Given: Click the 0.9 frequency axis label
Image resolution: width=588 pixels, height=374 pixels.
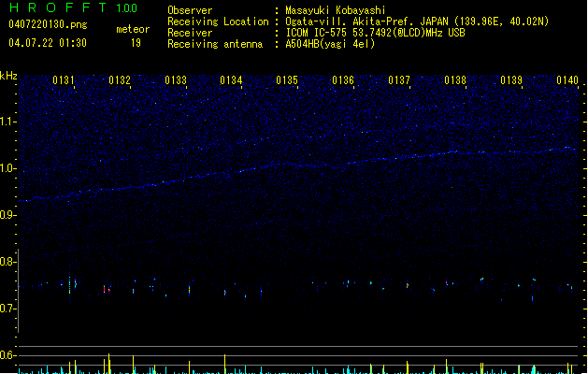Looking at the screenshot, I should [x=8, y=215].
